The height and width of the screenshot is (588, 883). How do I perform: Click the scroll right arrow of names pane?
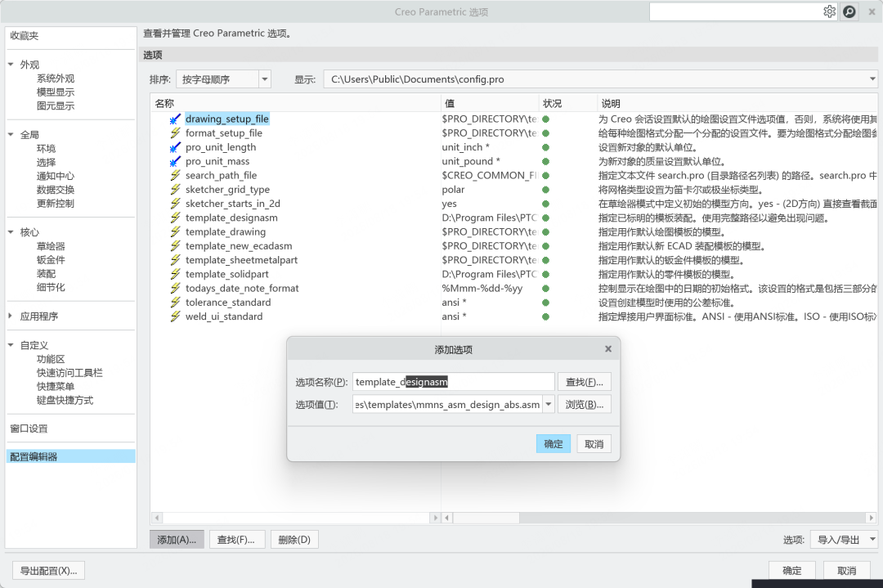point(435,517)
